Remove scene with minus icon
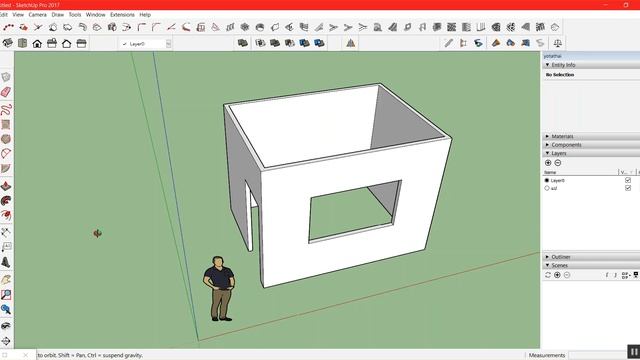Screen dimensions: 640x360 (x=567, y=275)
